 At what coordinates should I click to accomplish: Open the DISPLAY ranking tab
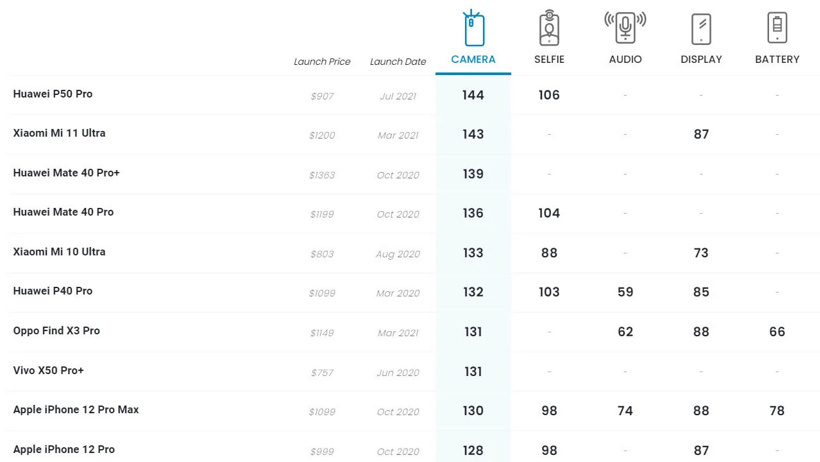(701, 60)
